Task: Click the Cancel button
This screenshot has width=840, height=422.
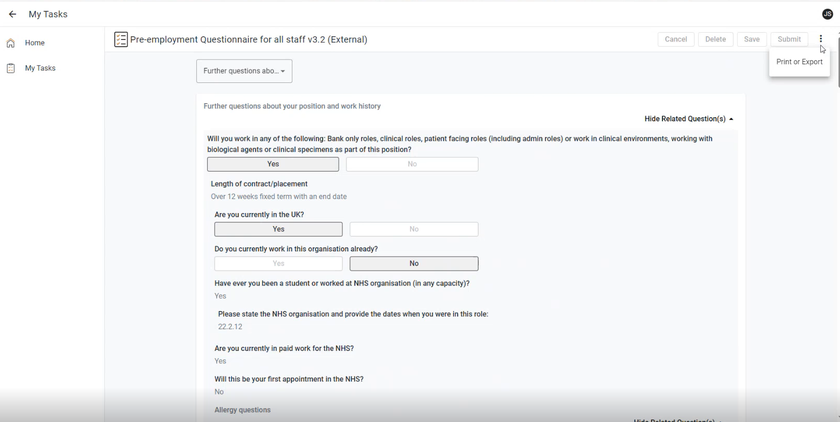Action: click(676, 39)
